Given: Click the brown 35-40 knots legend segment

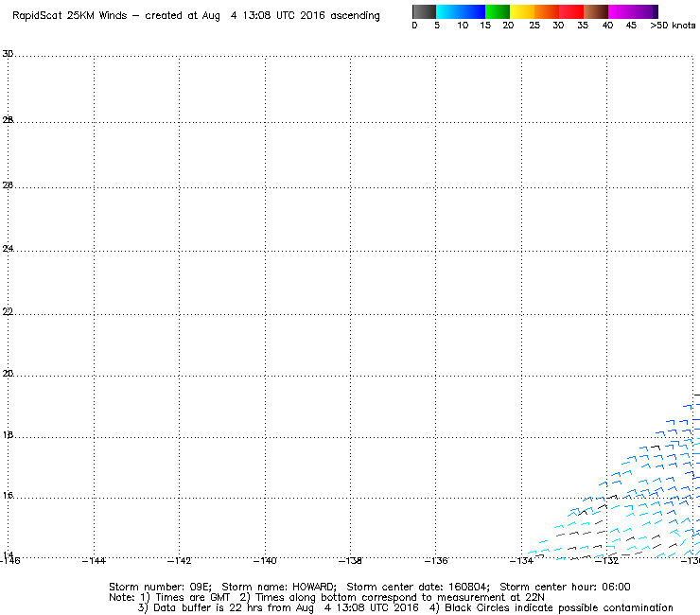Looking at the screenshot, I should (x=596, y=11).
